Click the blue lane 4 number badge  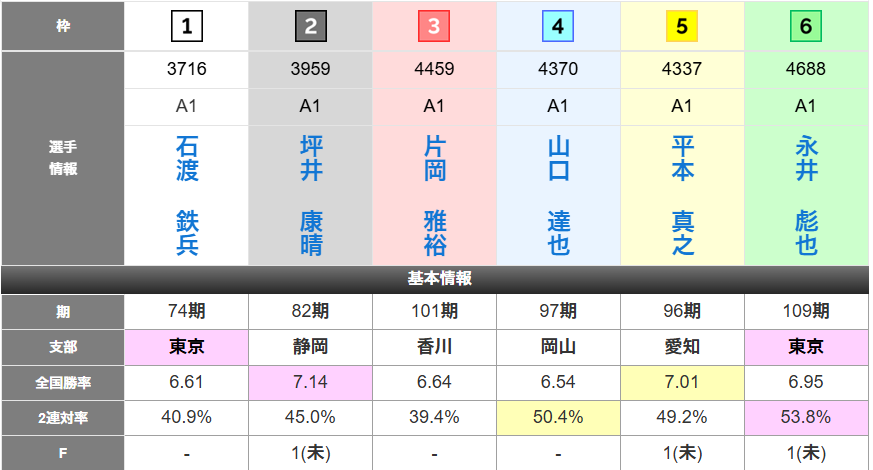[558, 27]
